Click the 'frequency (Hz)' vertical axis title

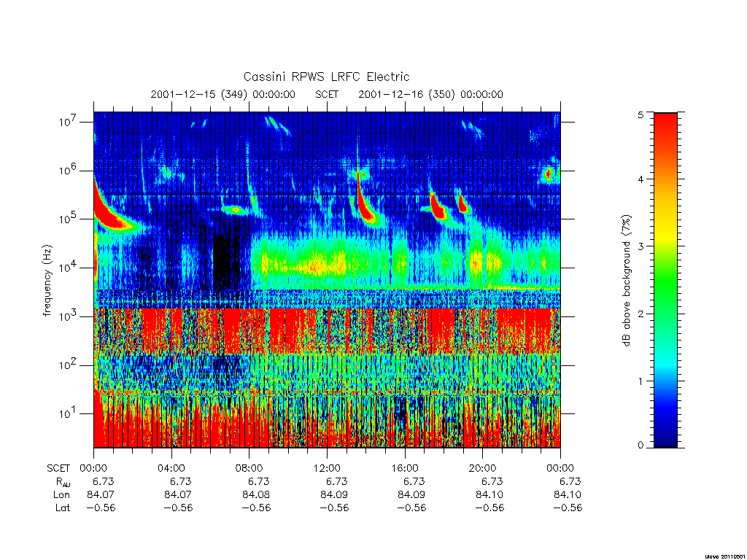pyautogui.click(x=47, y=281)
